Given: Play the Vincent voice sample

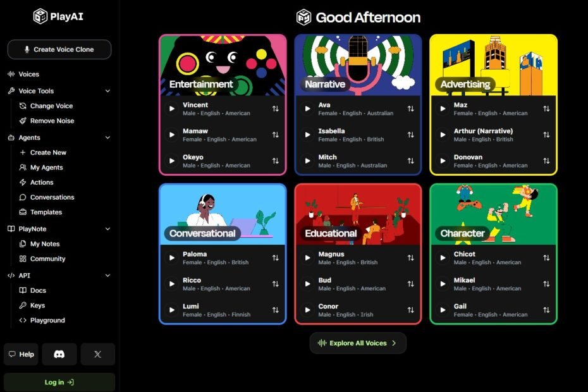Looking at the screenshot, I should coord(172,109).
